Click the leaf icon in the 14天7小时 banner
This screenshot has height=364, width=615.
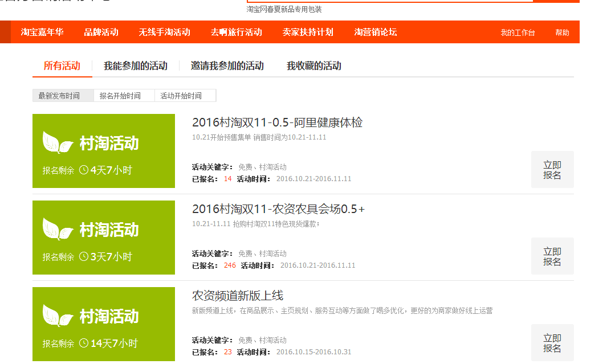(58, 315)
